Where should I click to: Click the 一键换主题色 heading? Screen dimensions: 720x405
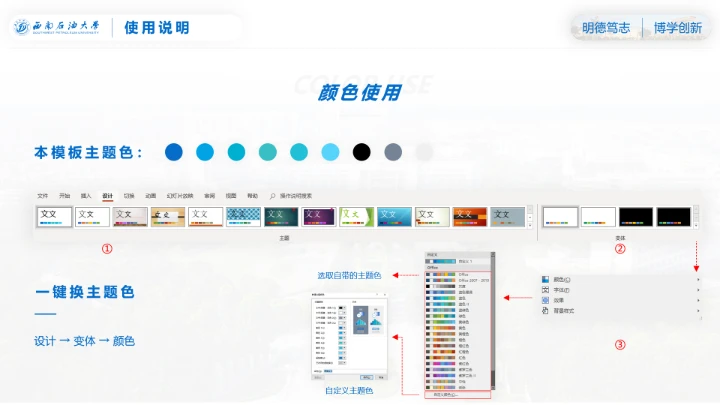click(84, 292)
